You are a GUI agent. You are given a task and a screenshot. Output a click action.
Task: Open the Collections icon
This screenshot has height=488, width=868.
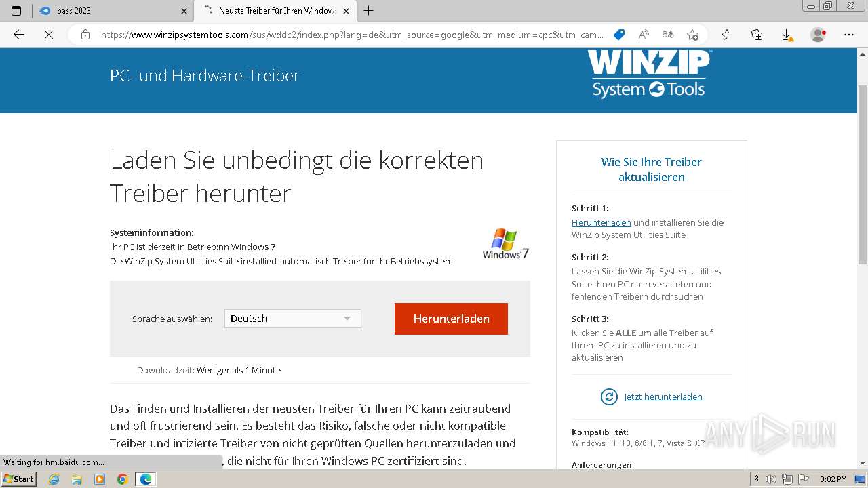(x=757, y=35)
